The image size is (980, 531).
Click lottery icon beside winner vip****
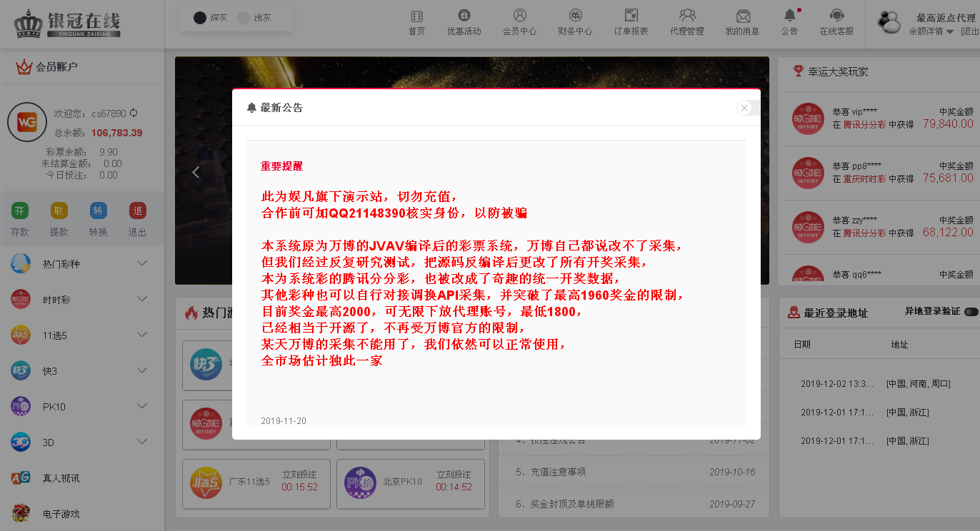coord(808,118)
